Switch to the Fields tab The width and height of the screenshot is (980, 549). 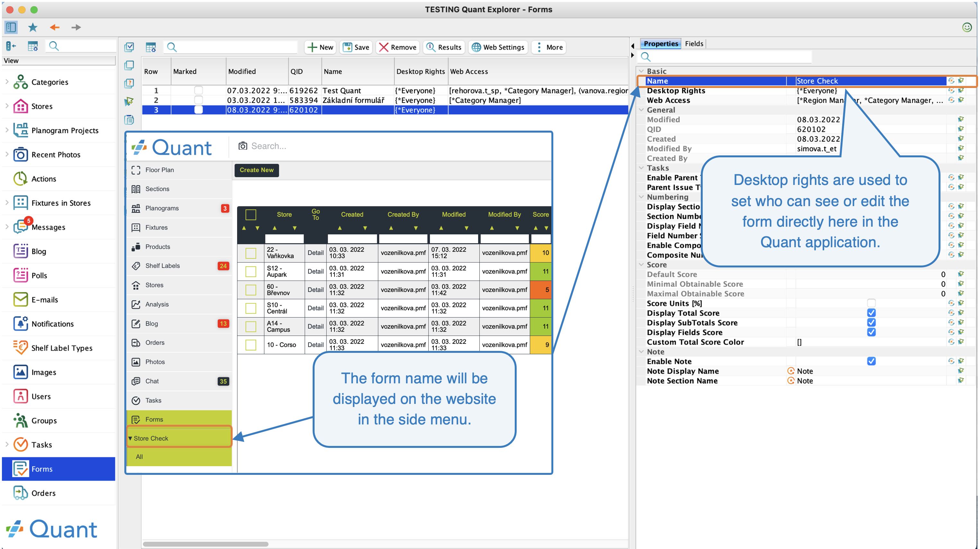click(x=694, y=44)
